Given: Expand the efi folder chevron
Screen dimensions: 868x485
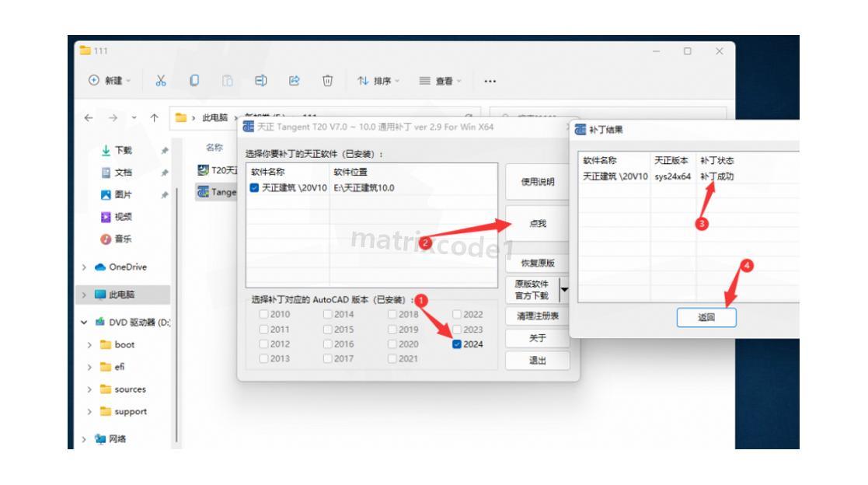Looking at the screenshot, I should coord(89,367).
